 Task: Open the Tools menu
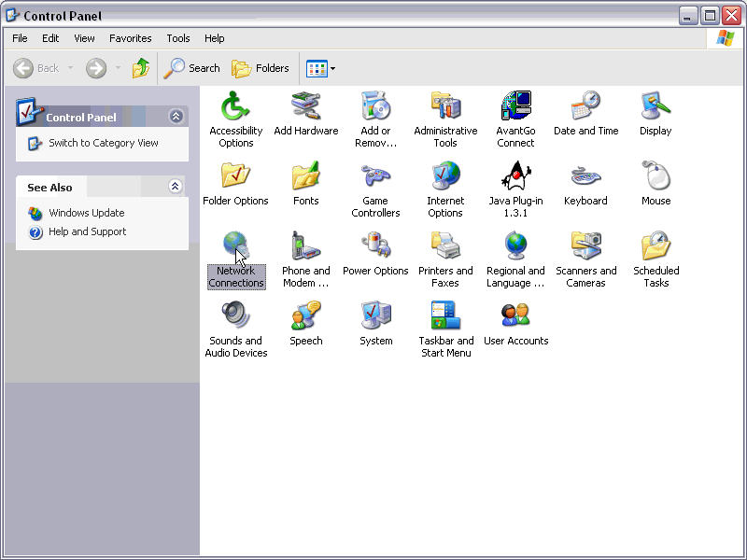point(178,38)
